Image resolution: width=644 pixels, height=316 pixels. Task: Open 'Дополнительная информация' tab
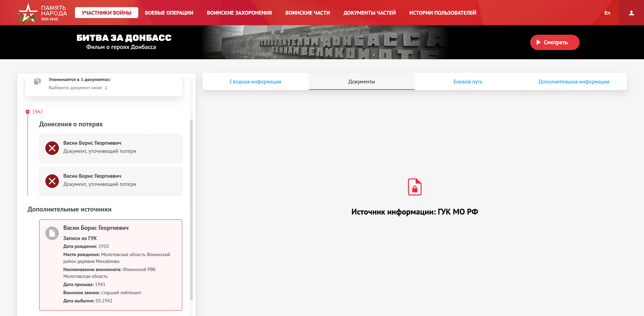coord(574,82)
